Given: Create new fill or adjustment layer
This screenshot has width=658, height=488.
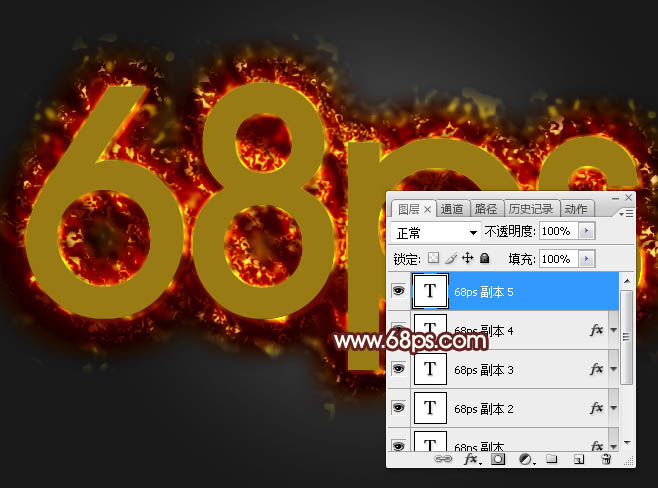Looking at the screenshot, I should [x=526, y=459].
